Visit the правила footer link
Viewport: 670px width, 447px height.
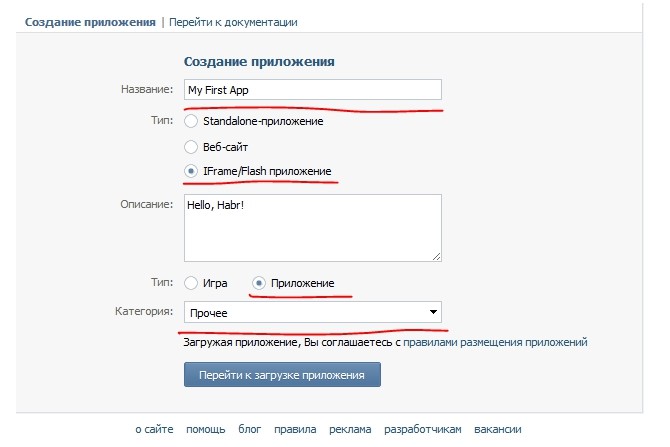[x=295, y=429]
